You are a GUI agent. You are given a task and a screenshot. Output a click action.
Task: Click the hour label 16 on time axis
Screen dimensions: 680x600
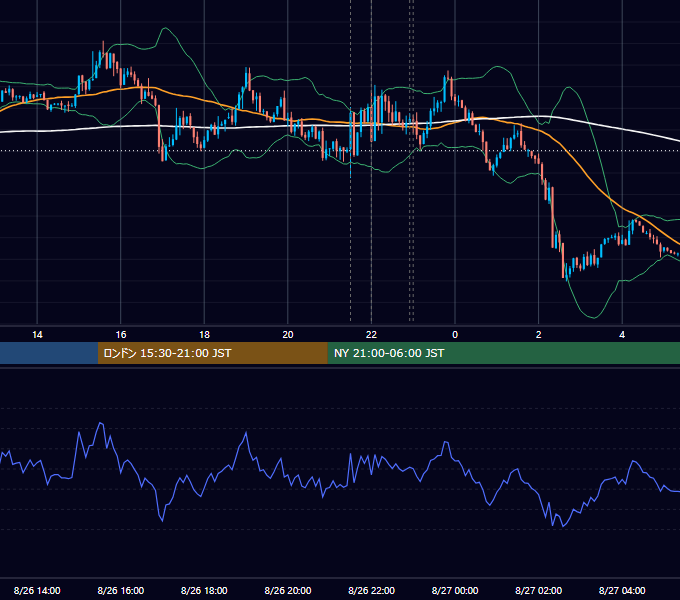[121, 335]
